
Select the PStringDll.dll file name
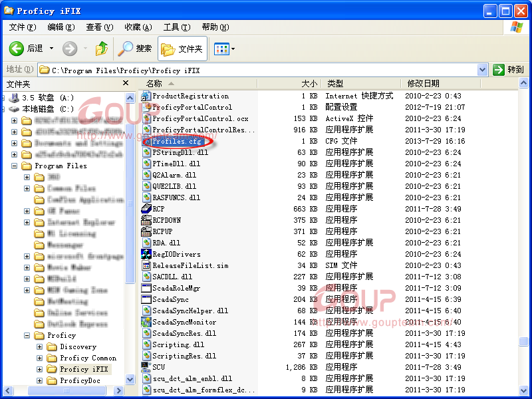coord(180,153)
